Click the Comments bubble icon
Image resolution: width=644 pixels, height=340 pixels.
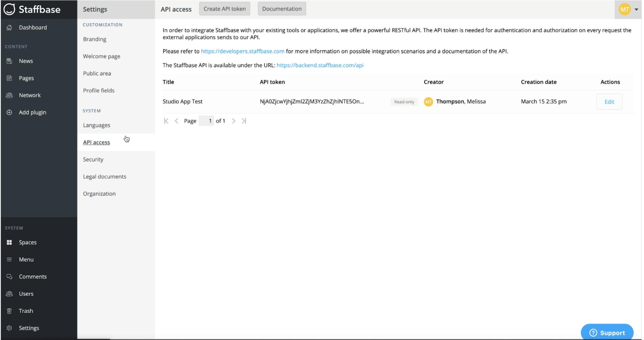tap(9, 277)
